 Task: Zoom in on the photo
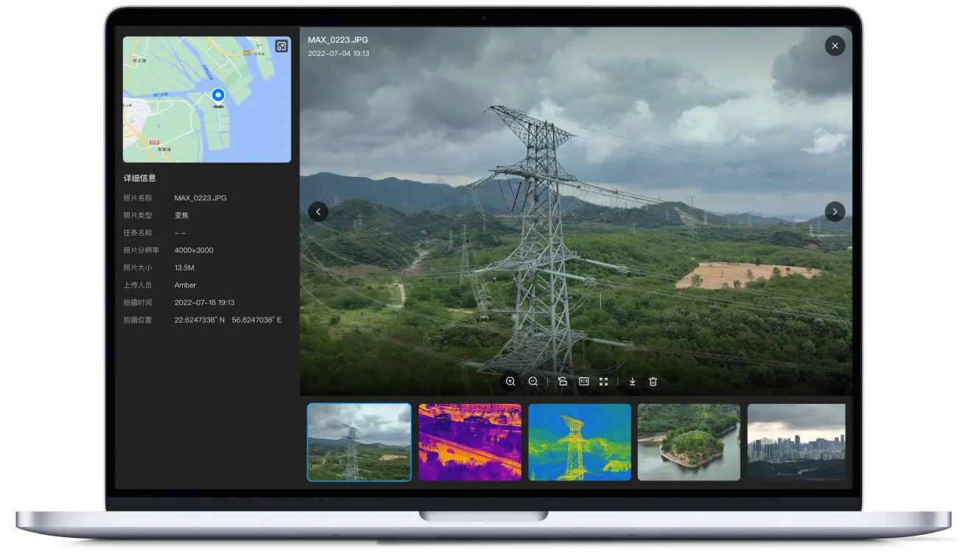[510, 382]
